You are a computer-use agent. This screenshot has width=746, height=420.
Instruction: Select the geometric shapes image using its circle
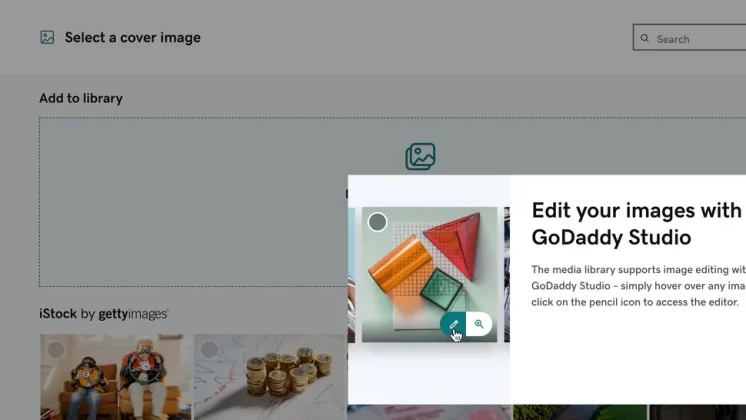point(377,222)
